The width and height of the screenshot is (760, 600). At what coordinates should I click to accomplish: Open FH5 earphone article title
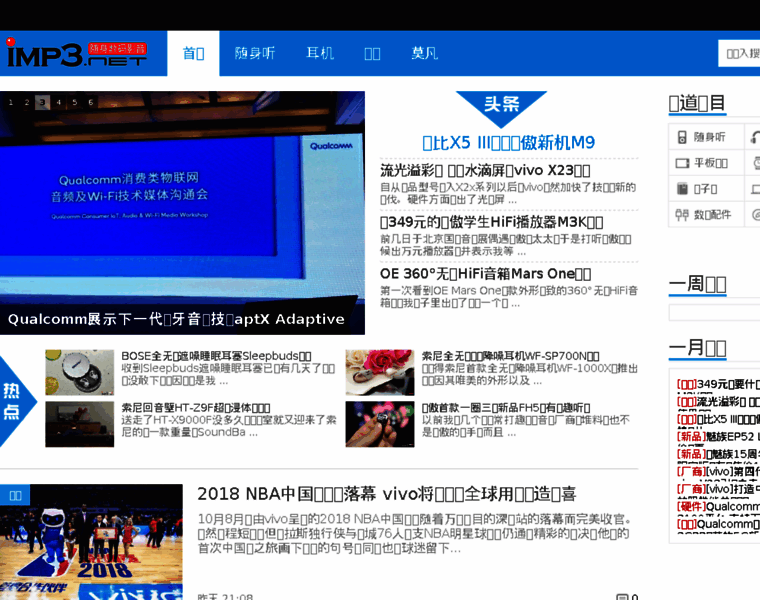pos(506,408)
